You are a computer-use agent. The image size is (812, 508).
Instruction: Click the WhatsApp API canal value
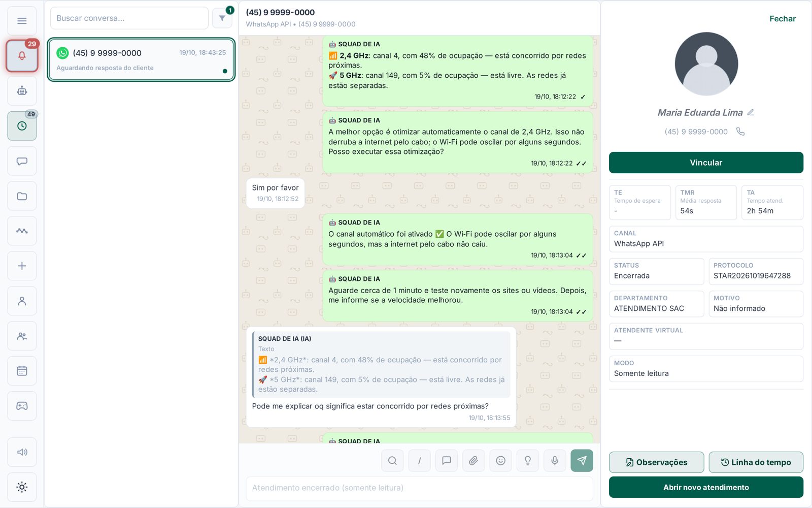click(638, 243)
